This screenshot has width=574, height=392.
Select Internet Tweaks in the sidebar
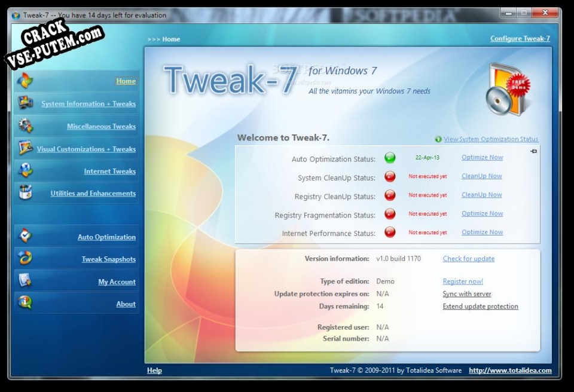click(110, 171)
